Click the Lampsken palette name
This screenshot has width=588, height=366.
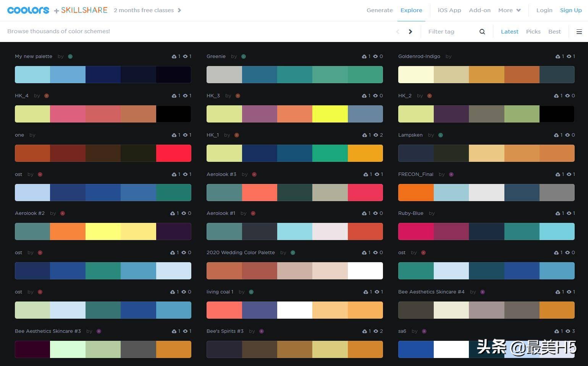point(410,135)
